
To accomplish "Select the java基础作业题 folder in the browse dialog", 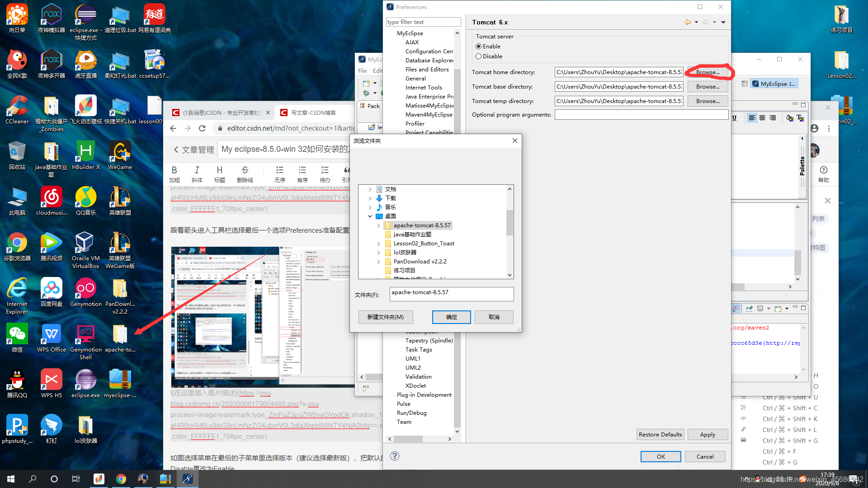I will 412,235.
